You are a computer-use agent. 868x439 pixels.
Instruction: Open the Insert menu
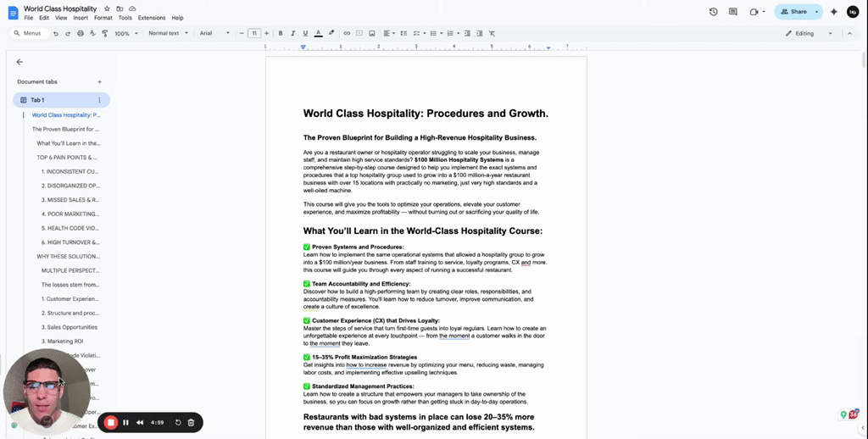pos(81,18)
